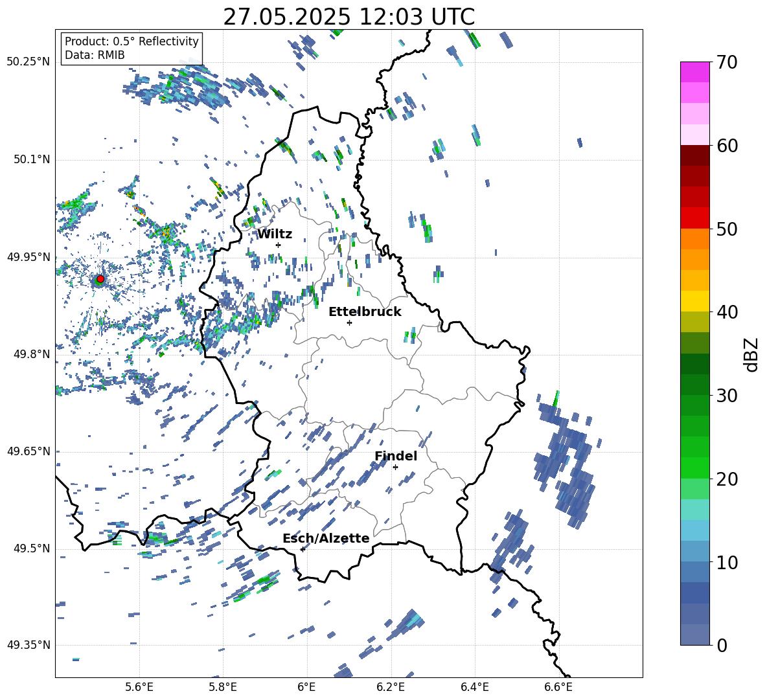Click the dBZ colorbar axis label
The width and height of the screenshot is (767, 700).
tap(751, 354)
